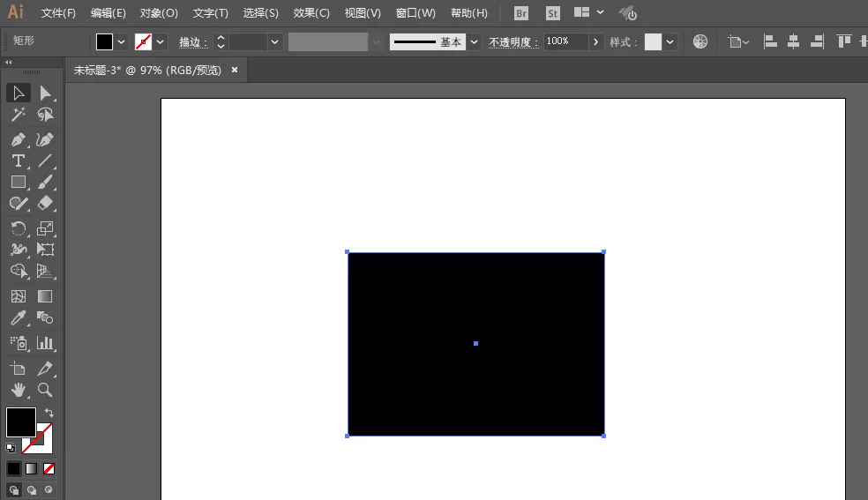This screenshot has width=868, height=500.
Task: Open Adobe Stock via St icon
Action: (552, 13)
